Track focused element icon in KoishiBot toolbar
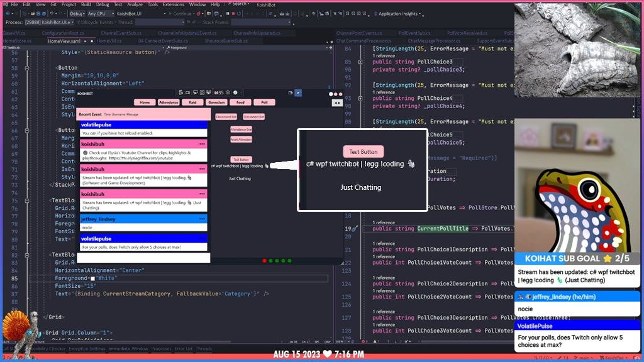 click(209, 92)
